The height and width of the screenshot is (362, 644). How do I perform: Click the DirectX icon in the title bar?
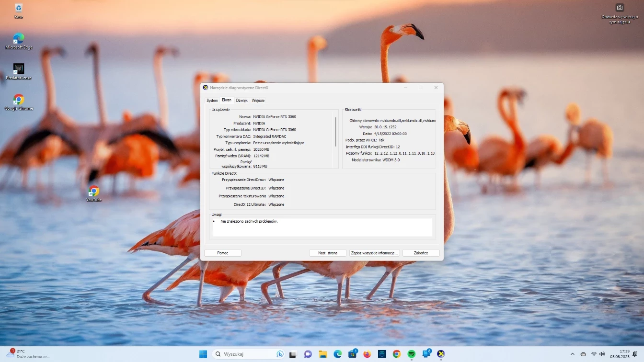coord(206,88)
